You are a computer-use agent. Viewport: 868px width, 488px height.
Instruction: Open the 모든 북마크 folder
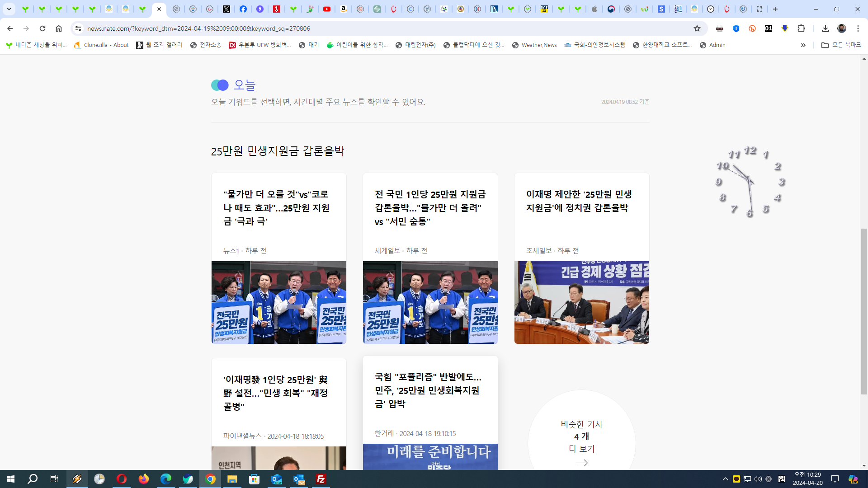point(841,45)
